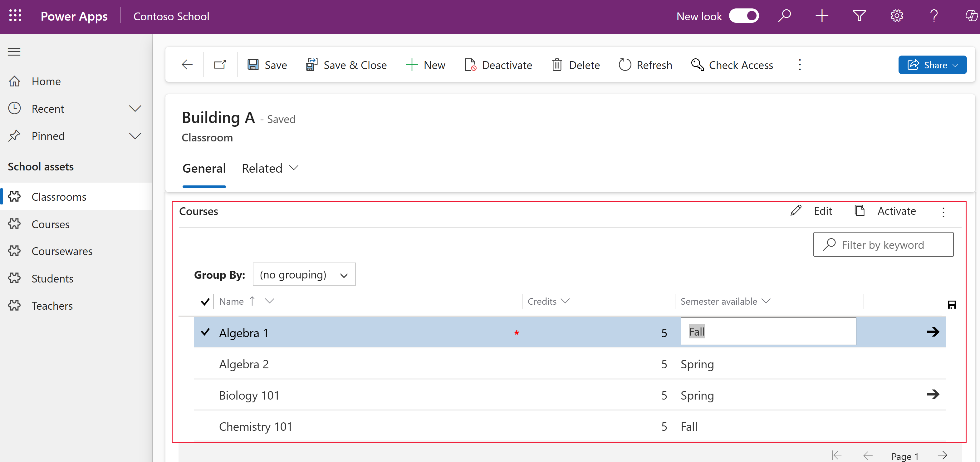Click the Filter by keyword input field
The image size is (980, 462).
pos(884,244)
